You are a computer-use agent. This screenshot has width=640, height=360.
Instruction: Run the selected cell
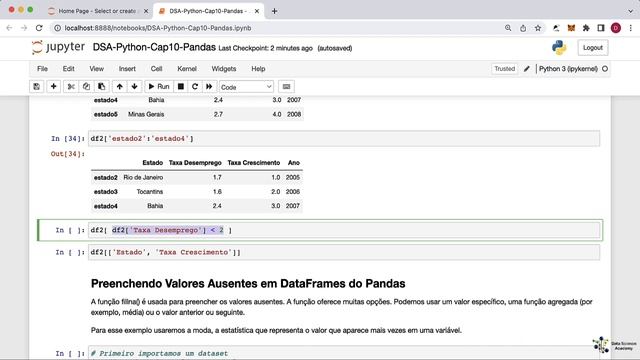point(158,87)
